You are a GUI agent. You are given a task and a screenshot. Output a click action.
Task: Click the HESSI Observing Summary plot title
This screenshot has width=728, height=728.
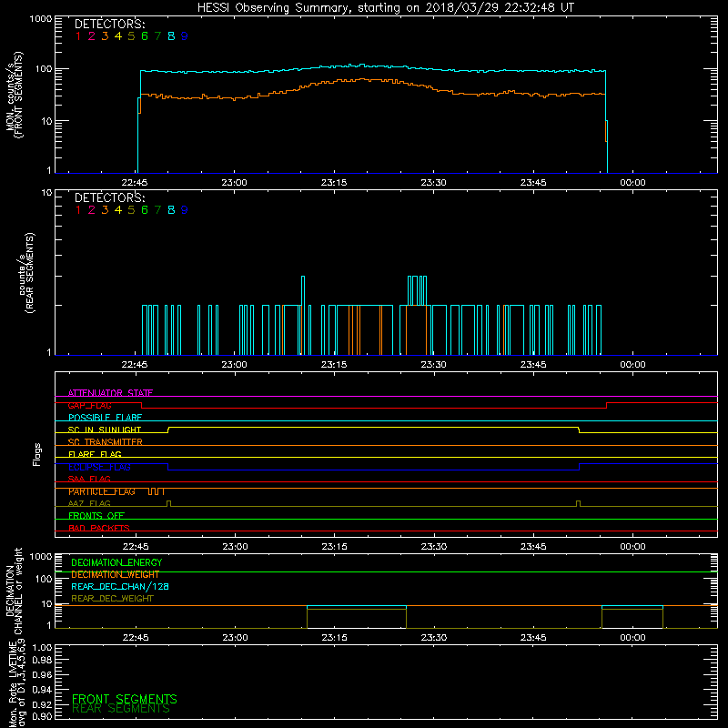pos(385,7)
